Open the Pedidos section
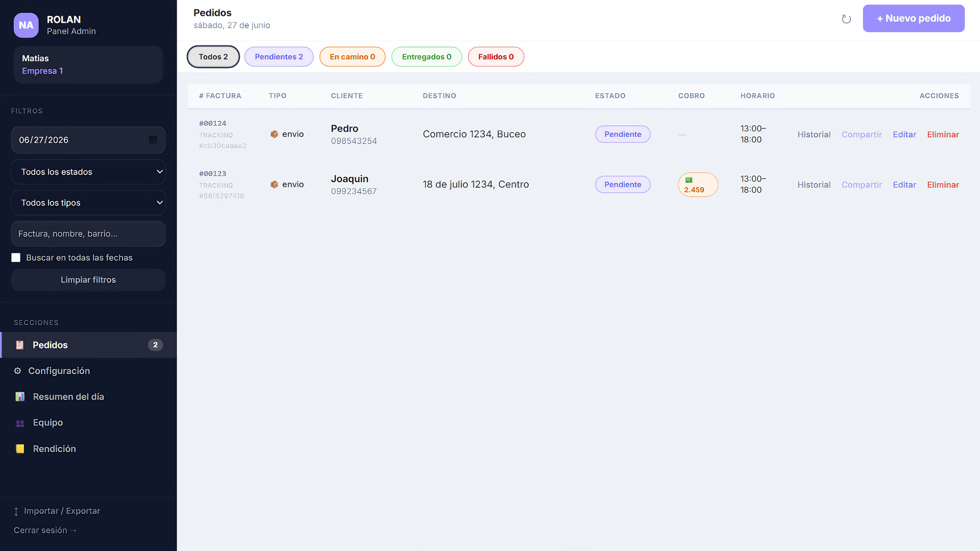The height and width of the screenshot is (551, 980). point(88,345)
